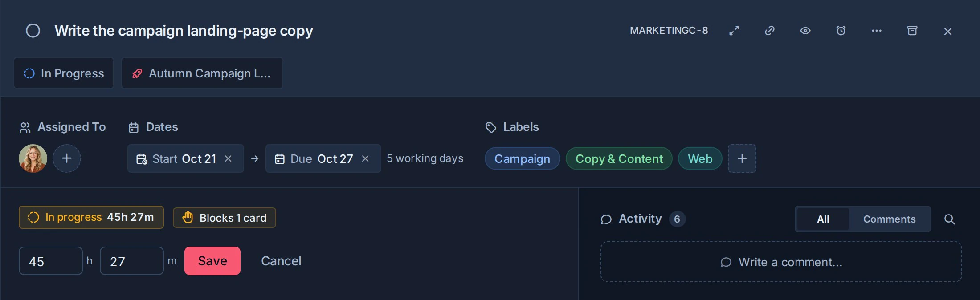Add a new label with the plus button
The height and width of the screenshot is (300, 980).
click(742, 158)
